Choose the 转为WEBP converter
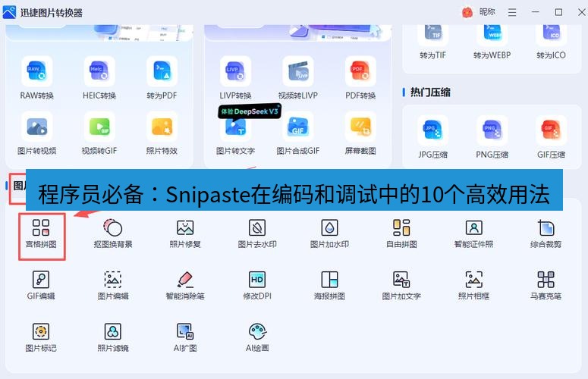The width and height of the screenshot is (588, 379). click(x=492, y=42)
